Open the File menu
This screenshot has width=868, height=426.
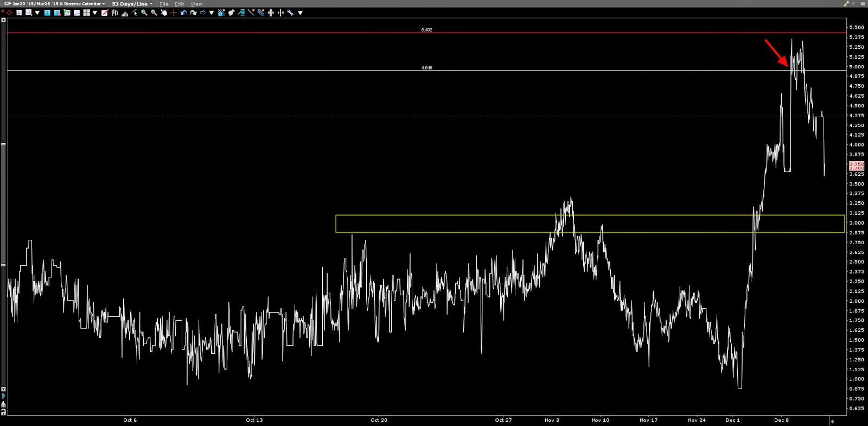(164, 4)
